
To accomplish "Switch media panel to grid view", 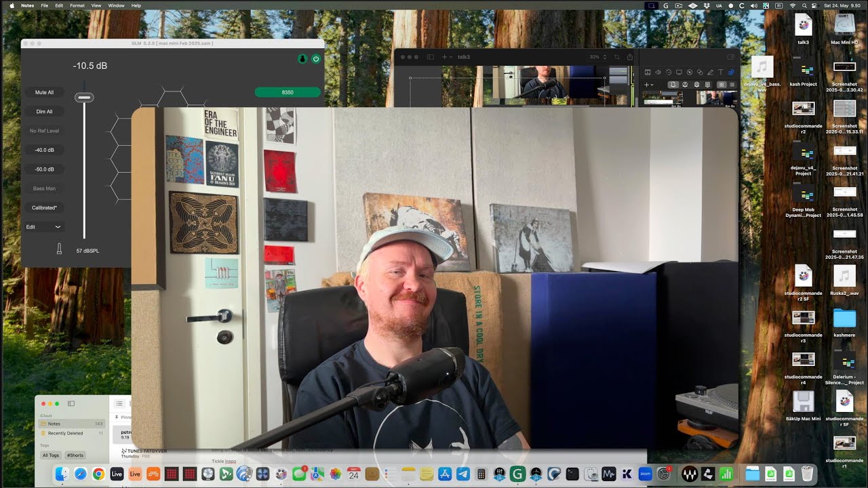I will click(722, 85).
